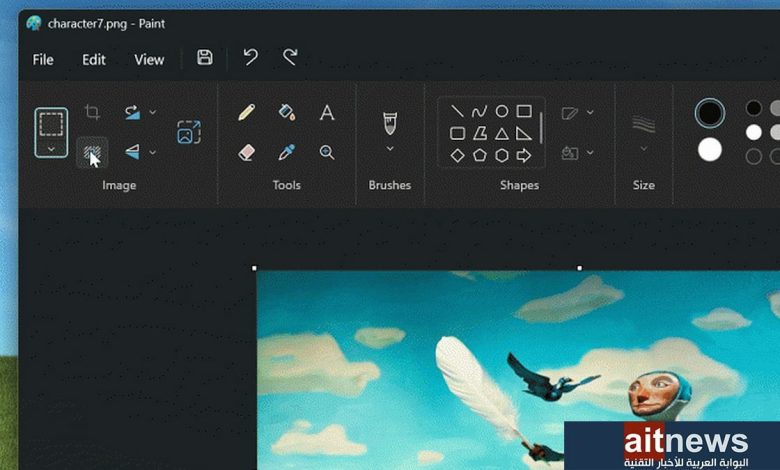This screenshot has height=470, width=780.
Task: Open the File menu
Action: click(x=43, y=60)
